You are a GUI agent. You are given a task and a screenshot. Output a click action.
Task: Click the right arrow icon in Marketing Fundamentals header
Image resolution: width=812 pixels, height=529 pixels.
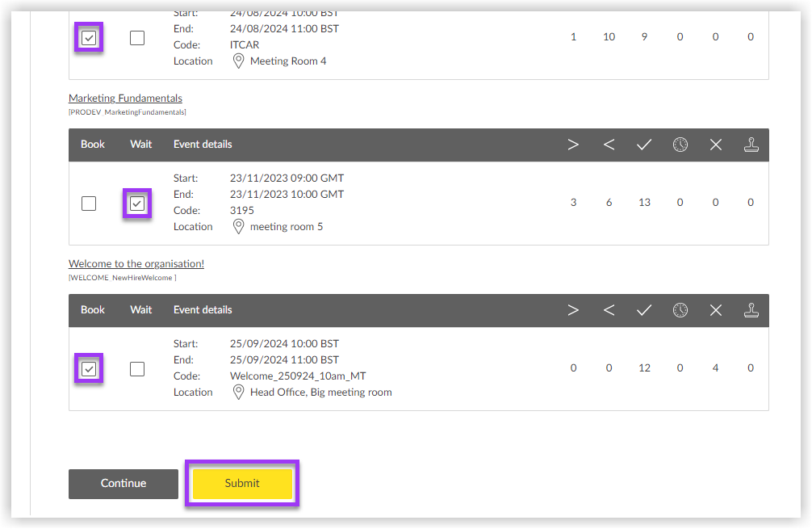[x=573, y=144]
